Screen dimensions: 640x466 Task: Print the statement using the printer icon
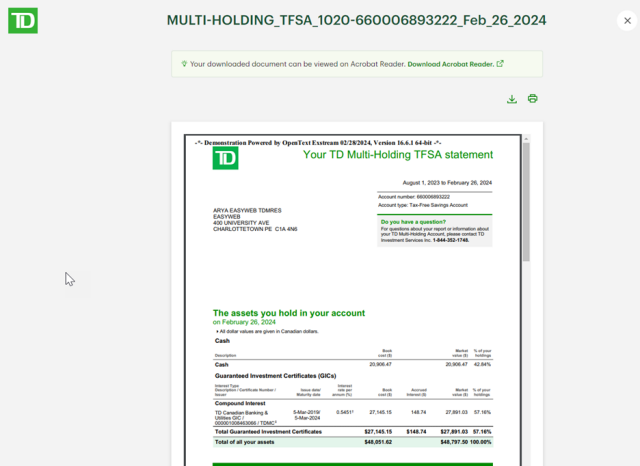533,99
